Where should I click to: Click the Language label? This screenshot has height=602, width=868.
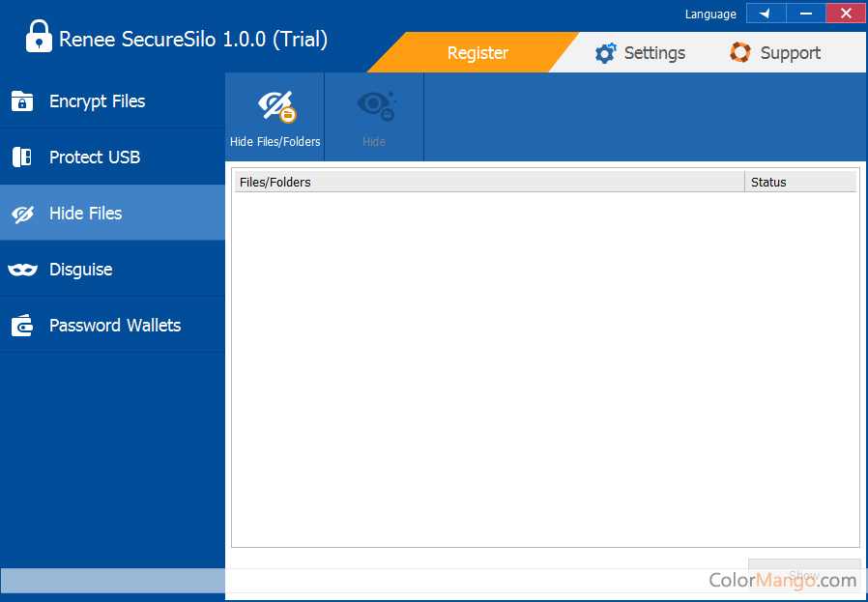(710, 14)
